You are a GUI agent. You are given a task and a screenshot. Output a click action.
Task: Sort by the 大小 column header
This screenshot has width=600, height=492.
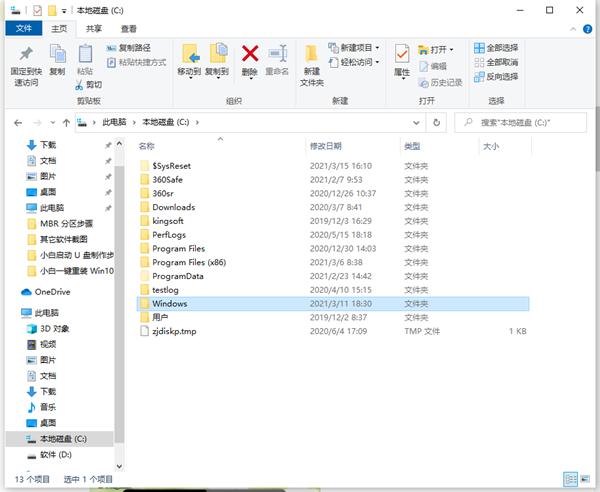pos(491,146)
